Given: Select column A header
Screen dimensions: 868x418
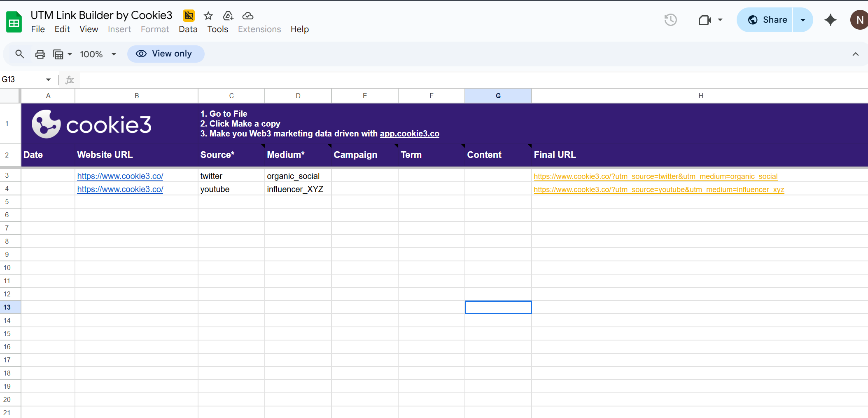Looking at the screenshot, I should pos(48,96).
